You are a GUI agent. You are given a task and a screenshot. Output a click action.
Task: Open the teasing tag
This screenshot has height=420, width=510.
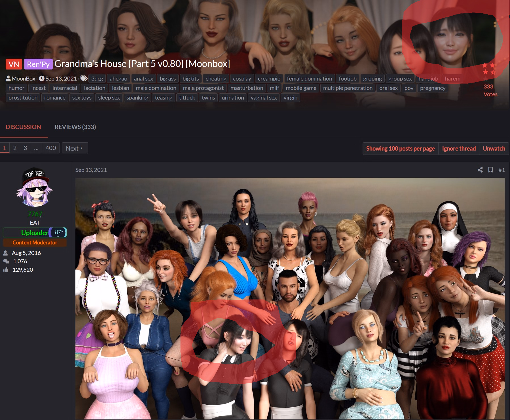coord(164,98)
